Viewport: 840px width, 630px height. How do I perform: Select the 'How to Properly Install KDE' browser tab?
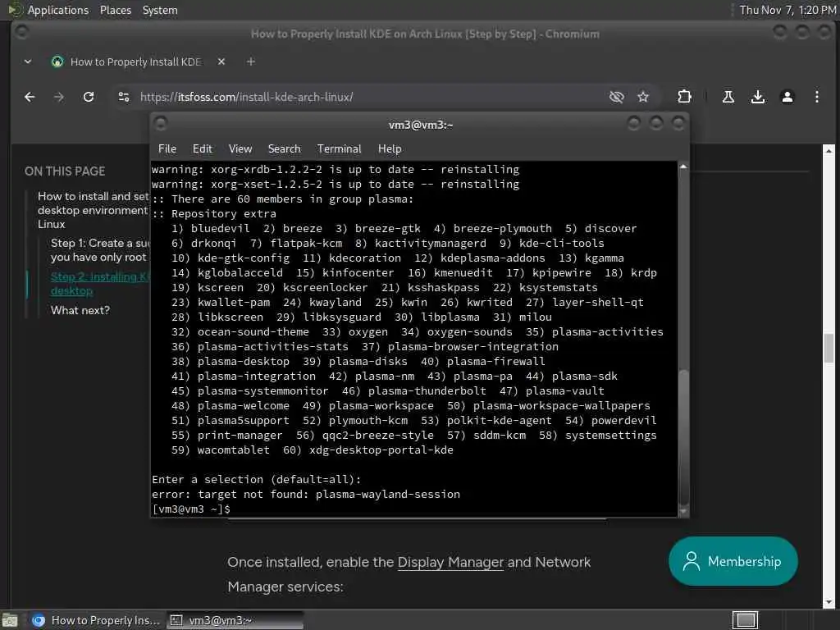(x=135, y=62)
